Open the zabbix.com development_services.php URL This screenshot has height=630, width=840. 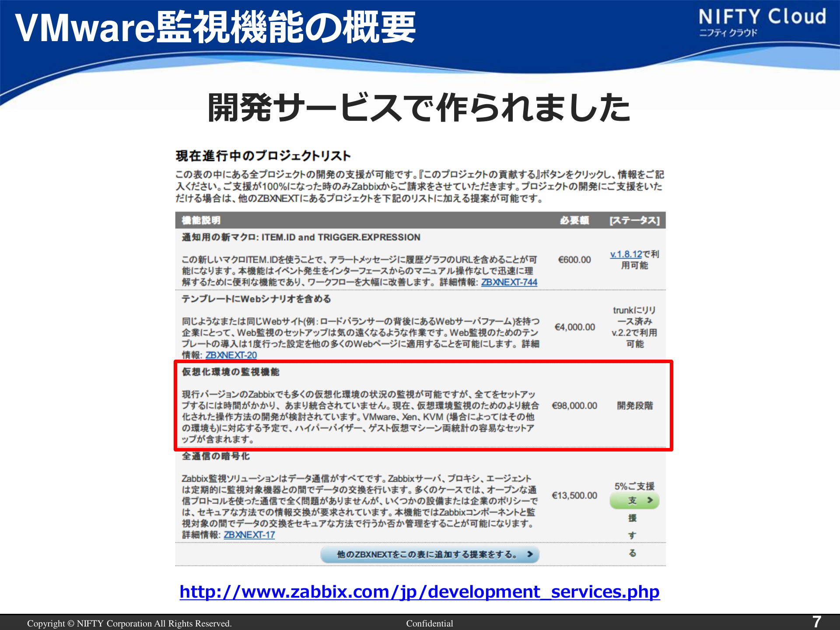pos(420,591)
